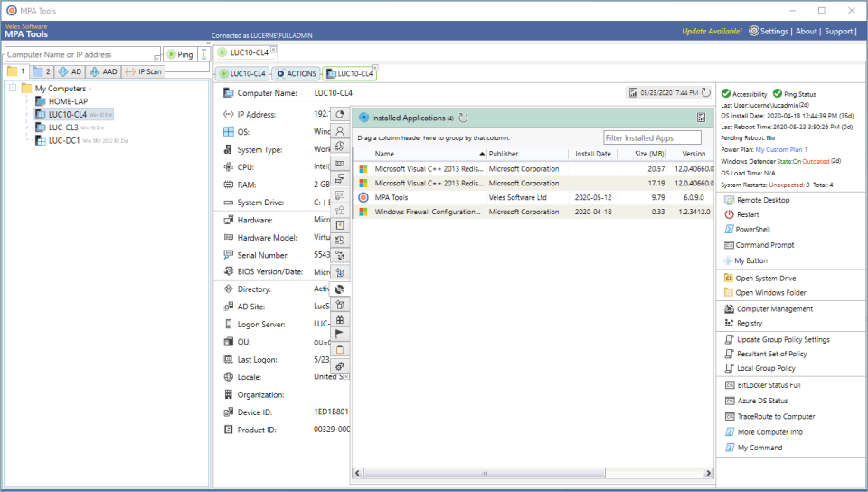Collapse the My Computers tree node
Screen dimensions: 868x492
[x=14, y=89]
